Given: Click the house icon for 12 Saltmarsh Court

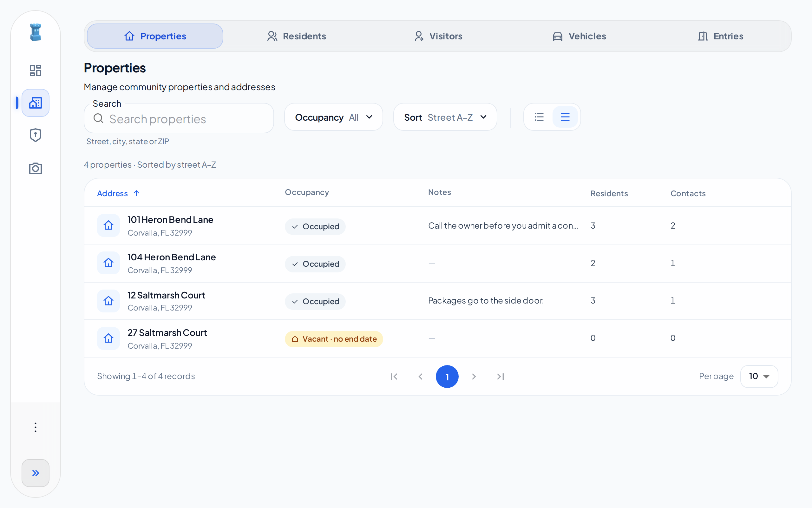Looking at the screenshot, I should coord(108,301).
